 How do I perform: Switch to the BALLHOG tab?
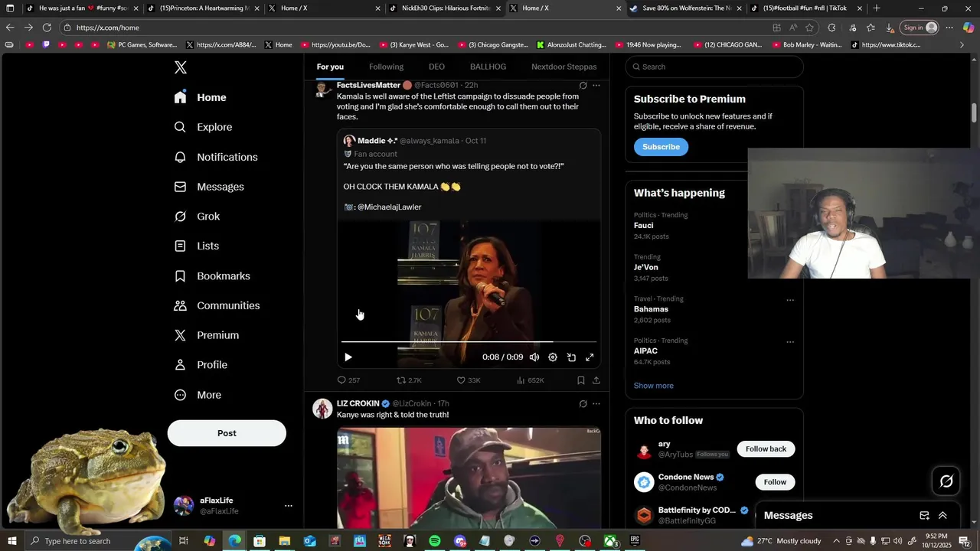click(x=488, y=67)
